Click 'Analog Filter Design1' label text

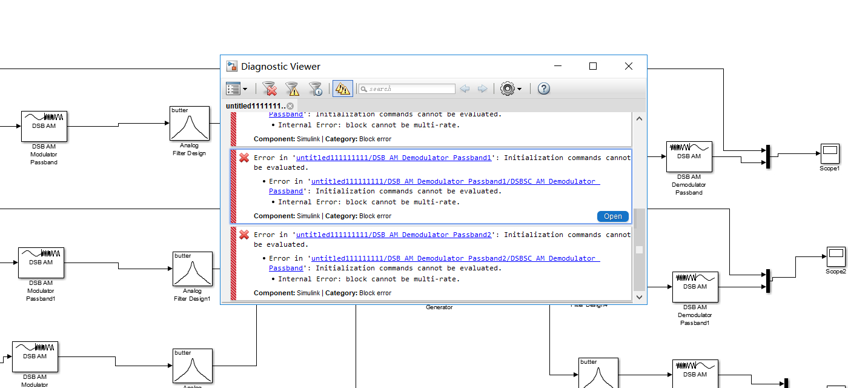pos(193,295)
